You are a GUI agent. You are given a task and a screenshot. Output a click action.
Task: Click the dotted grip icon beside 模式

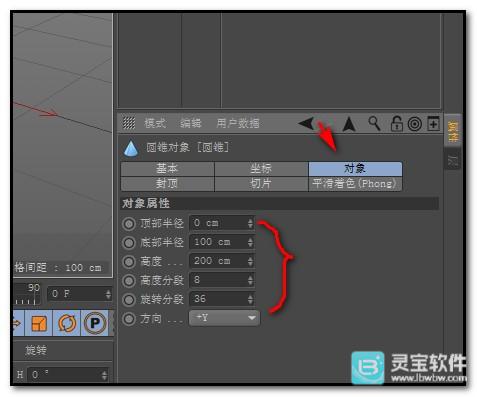[x=129, y=123]
